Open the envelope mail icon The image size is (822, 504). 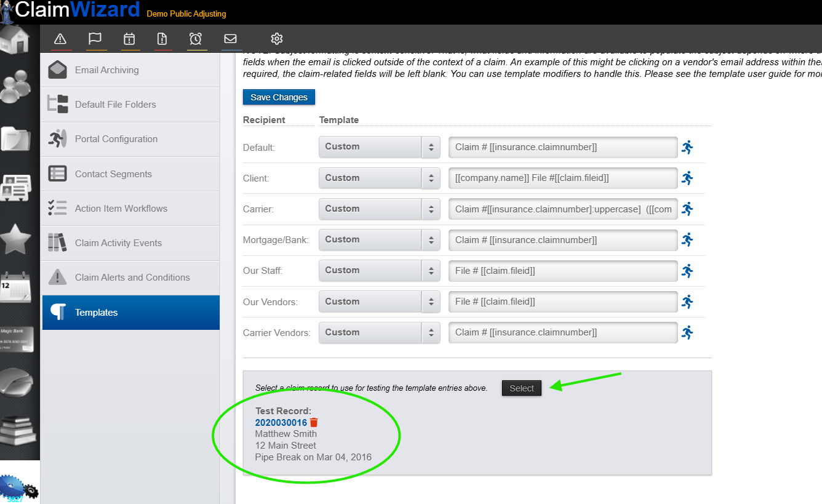coord(230,39)
